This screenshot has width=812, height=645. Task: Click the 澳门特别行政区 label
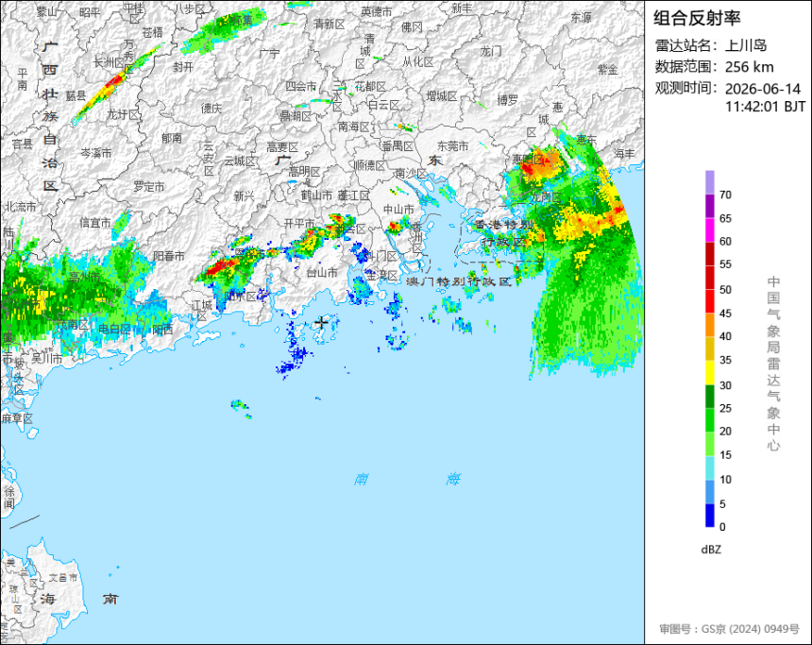[459, 281]
